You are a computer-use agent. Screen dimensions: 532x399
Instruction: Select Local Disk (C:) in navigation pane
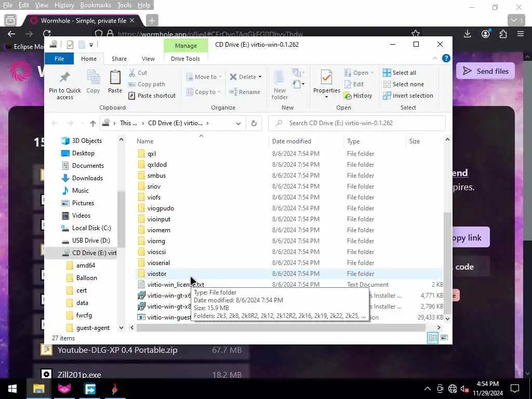91,228
